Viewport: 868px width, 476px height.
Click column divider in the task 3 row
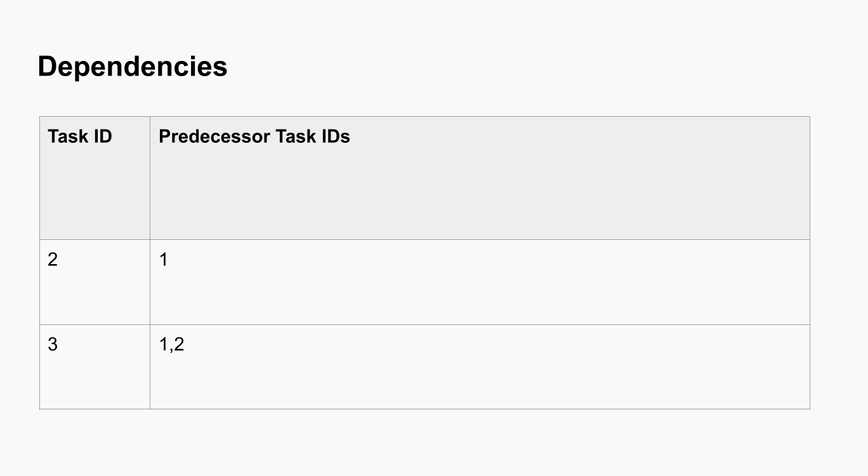tap(150, 367)
